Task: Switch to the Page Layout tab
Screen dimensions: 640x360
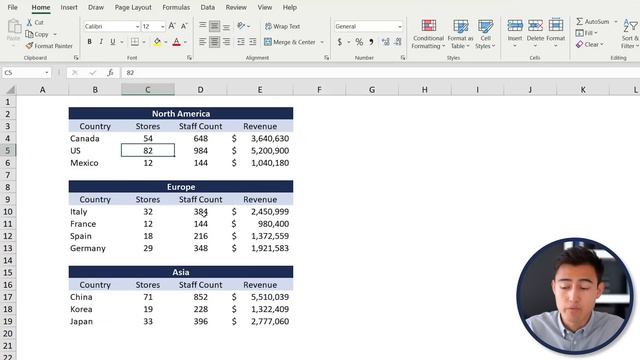Action: (x=133, y=7)
